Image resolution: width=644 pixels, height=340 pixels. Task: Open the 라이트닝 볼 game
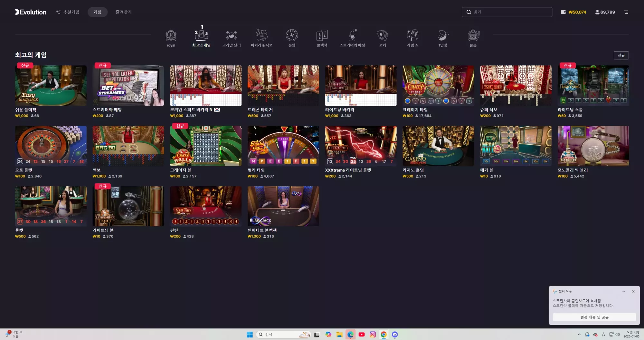128,206
